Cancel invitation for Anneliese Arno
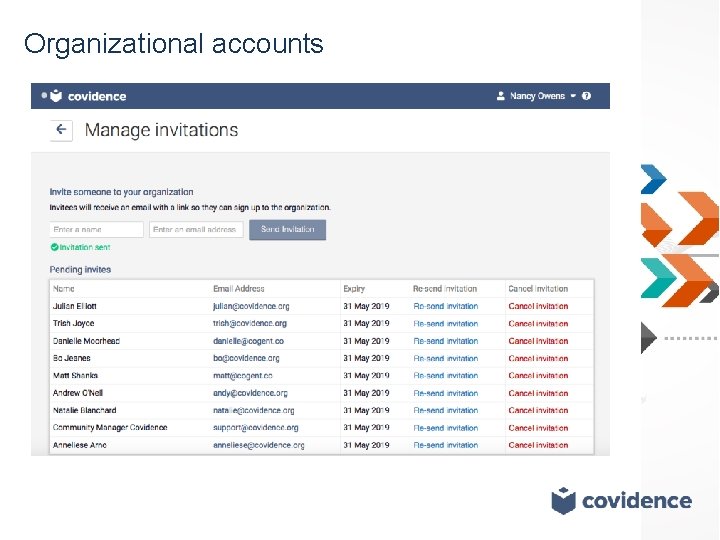This screenshot has width=720, height=540. [x=538, y=445]
